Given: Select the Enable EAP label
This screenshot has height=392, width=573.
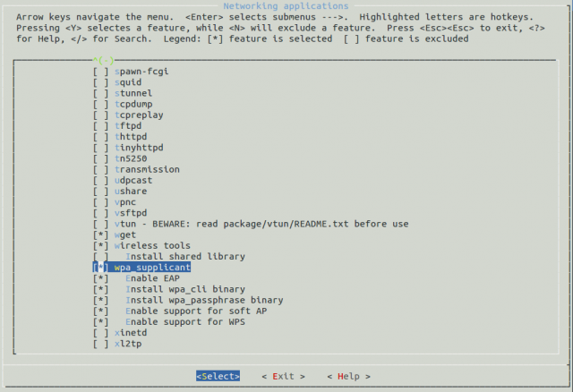Looking at the screenshot, I should [152, 278].
